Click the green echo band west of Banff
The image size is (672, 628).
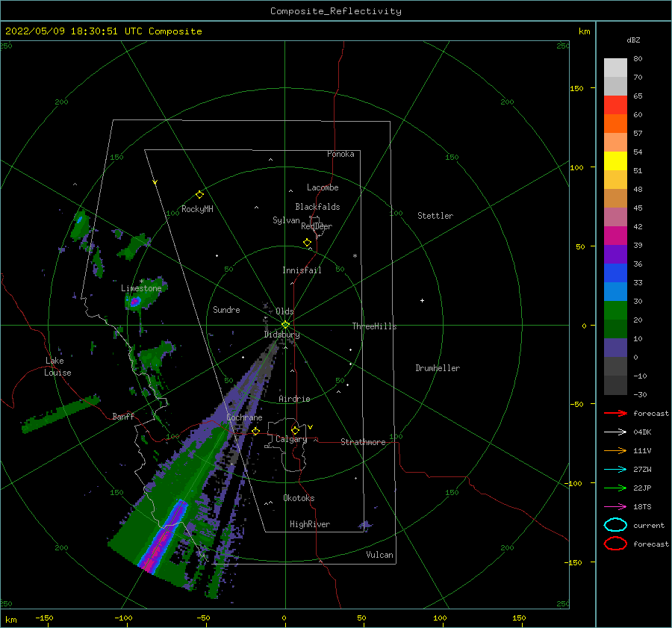(60, 414)
